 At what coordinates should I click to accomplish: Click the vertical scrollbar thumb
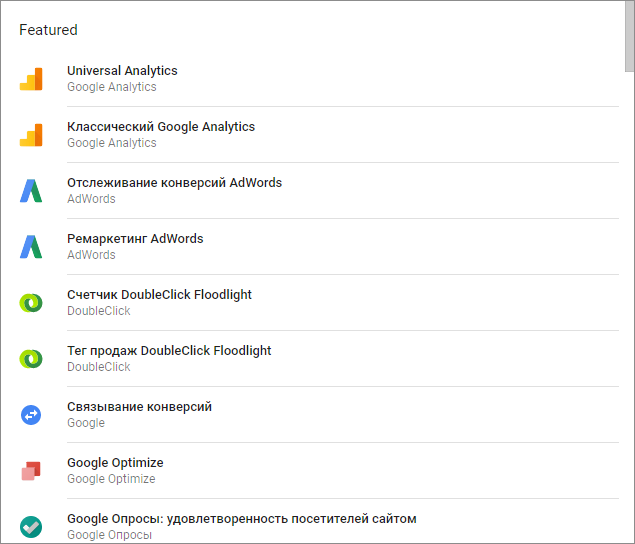pyautogui.click(x=629, y=36)
